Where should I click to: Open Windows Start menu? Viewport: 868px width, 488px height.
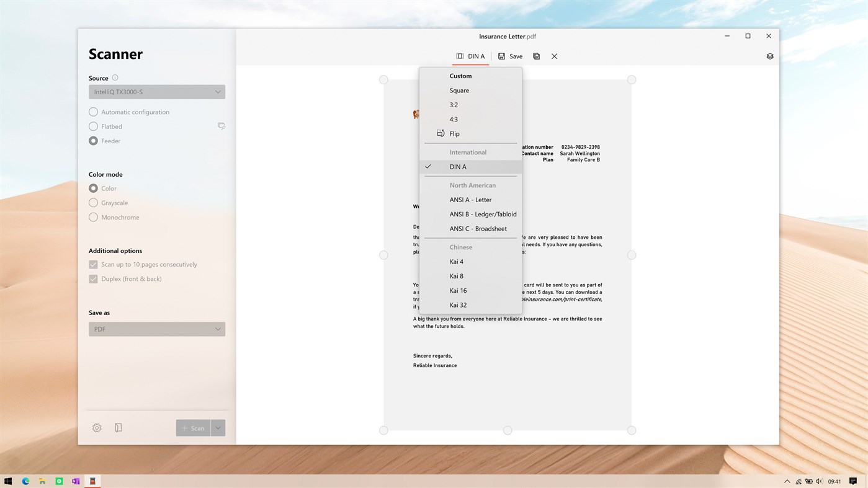[x=9, y=481]
